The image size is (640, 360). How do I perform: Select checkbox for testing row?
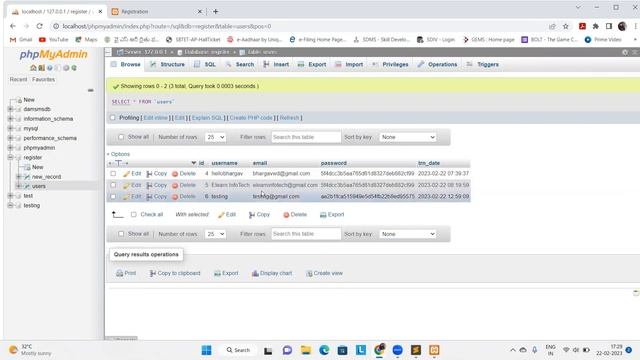point(113,197)
